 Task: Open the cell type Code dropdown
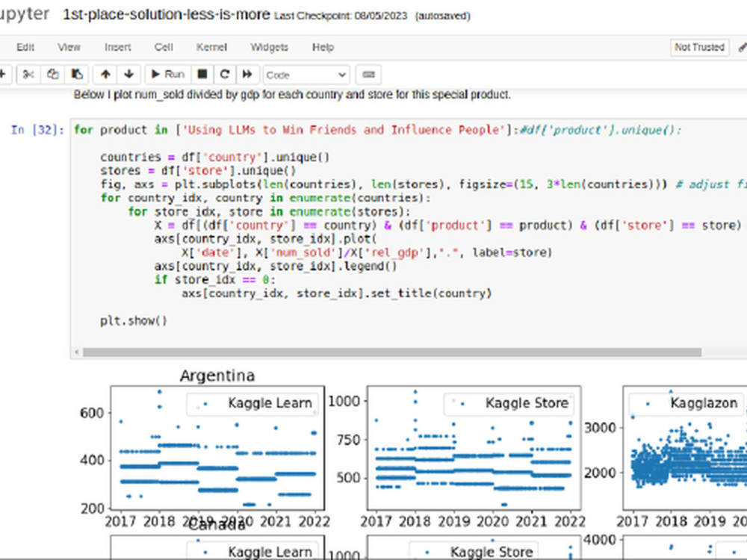(x=306, y=75)
